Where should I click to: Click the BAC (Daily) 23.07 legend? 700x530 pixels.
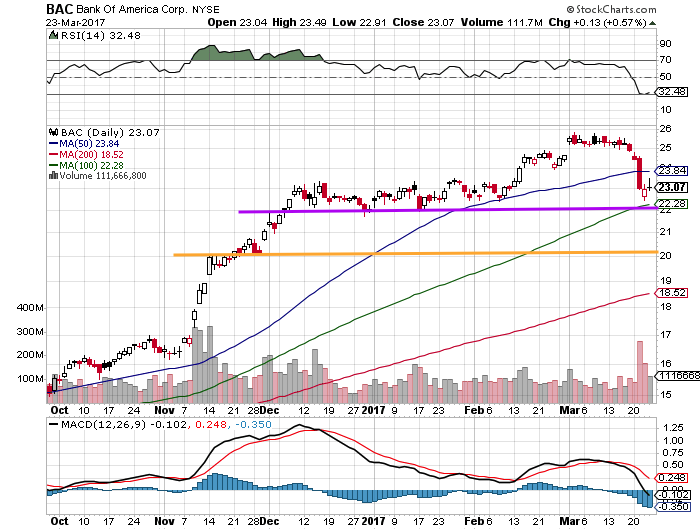(x=110, y=133)
